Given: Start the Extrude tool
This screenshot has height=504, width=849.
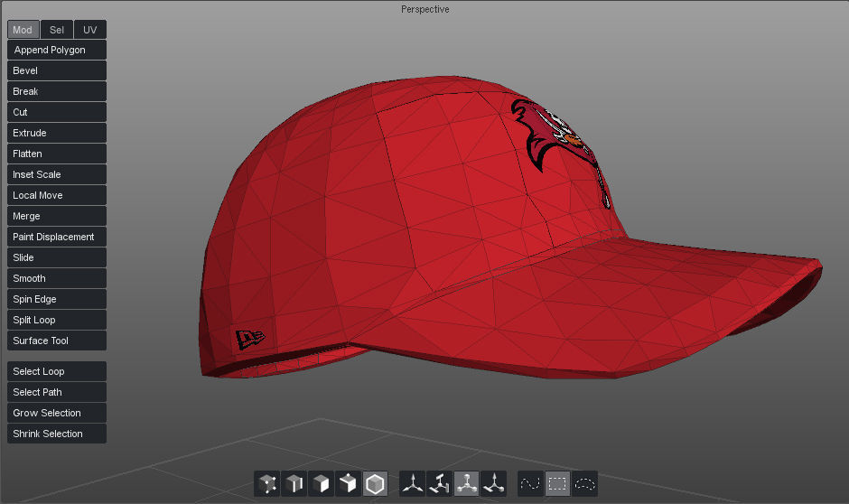Looking at the screenshot, I should tap(57, 133).
